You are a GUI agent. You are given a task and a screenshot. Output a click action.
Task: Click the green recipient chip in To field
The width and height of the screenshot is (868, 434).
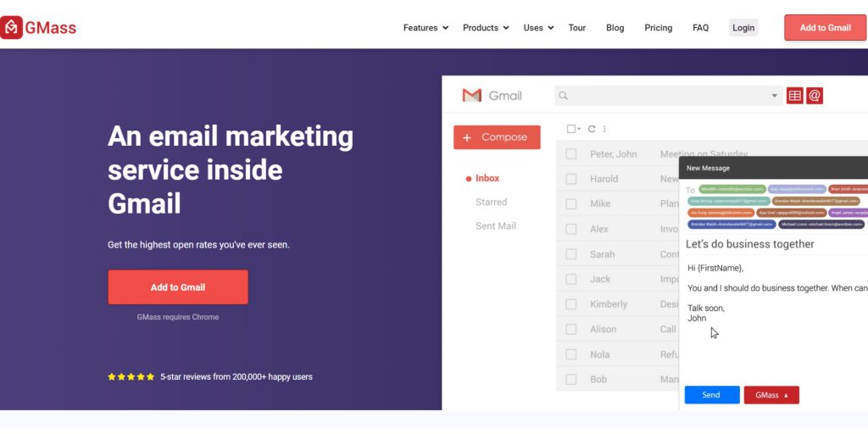(x=732, y=189)
